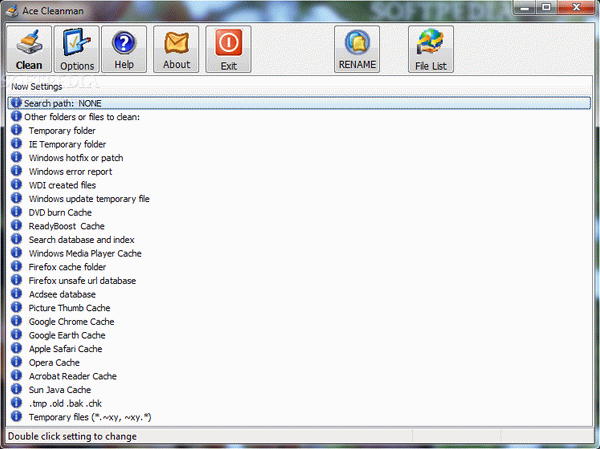Click the Clean toolbar button
The width and height of the screenshot is (600, 449).
29,49
